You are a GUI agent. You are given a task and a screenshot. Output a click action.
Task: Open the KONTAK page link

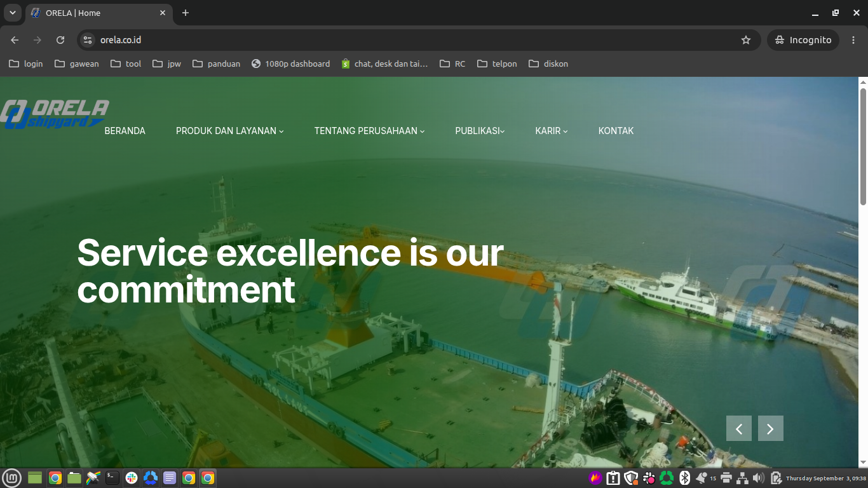616,131
